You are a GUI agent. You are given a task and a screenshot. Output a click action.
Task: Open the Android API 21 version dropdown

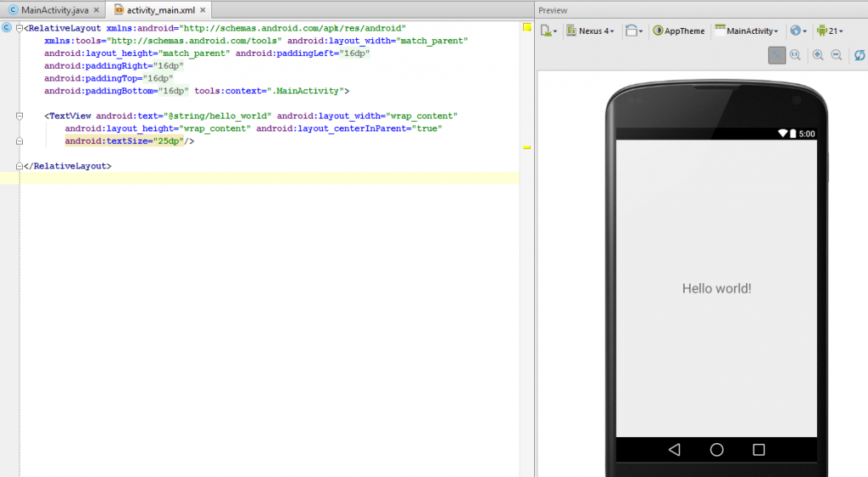pyautogui.click(x=830, y=31)
